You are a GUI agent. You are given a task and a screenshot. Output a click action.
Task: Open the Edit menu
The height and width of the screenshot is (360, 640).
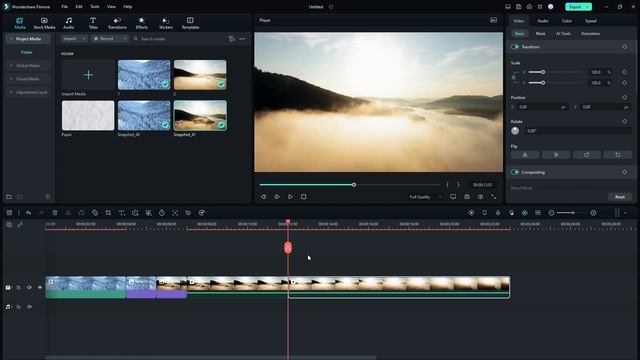(79, 7)
